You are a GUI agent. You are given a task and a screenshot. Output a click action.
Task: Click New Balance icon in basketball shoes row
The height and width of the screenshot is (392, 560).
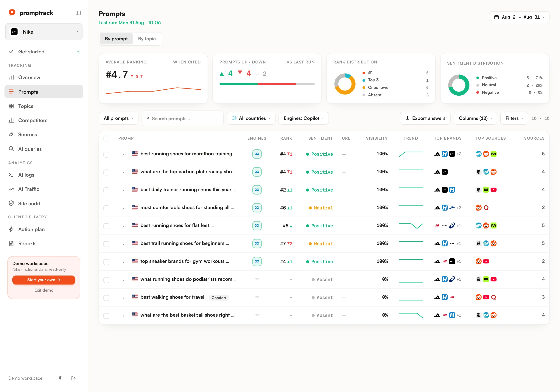click(x=445, y=315)
